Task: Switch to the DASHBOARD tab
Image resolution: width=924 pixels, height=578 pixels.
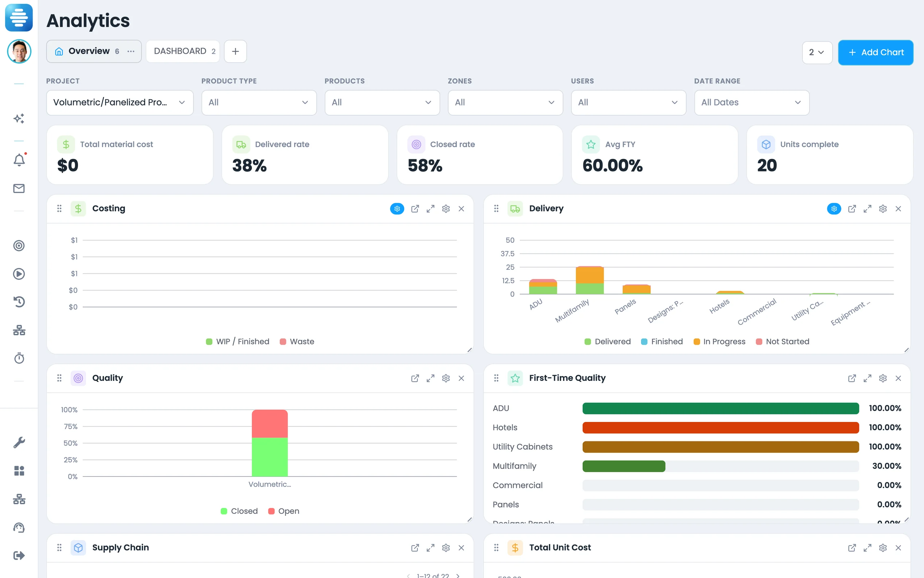Action: point(183,51)
